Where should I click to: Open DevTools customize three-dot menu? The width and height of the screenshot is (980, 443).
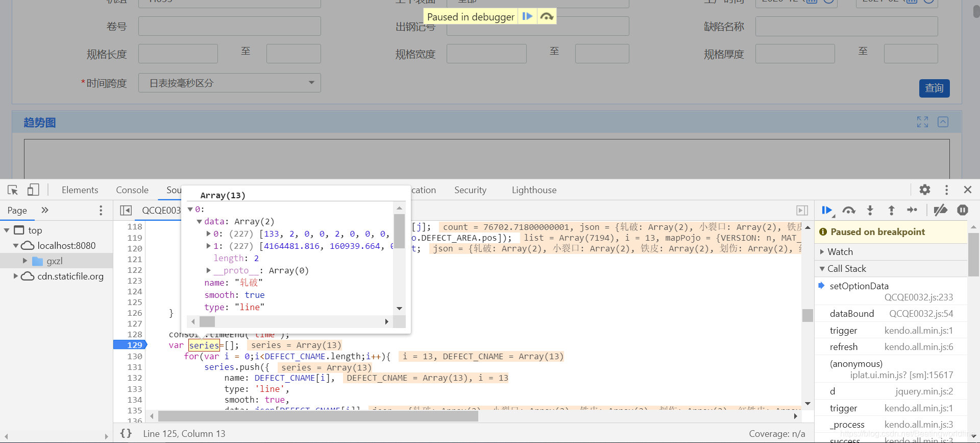pyautogui.click(x=946, y=190)
